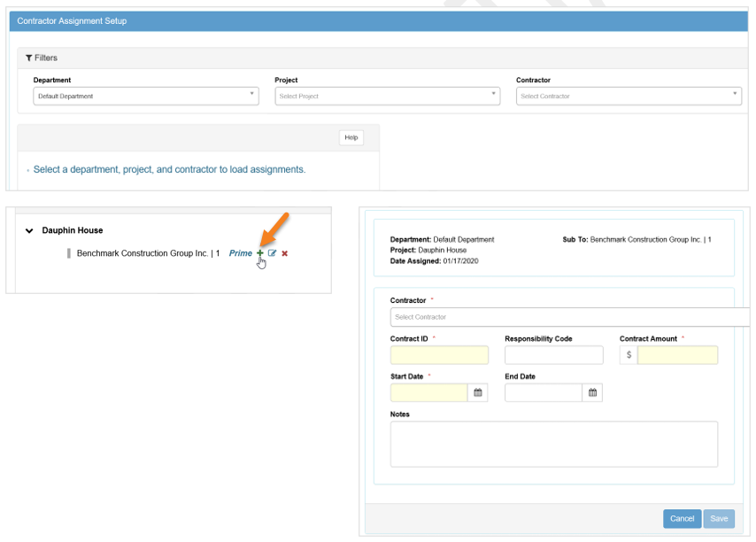
Task: Click the Filters funnel icon
Action: point(29,58)
